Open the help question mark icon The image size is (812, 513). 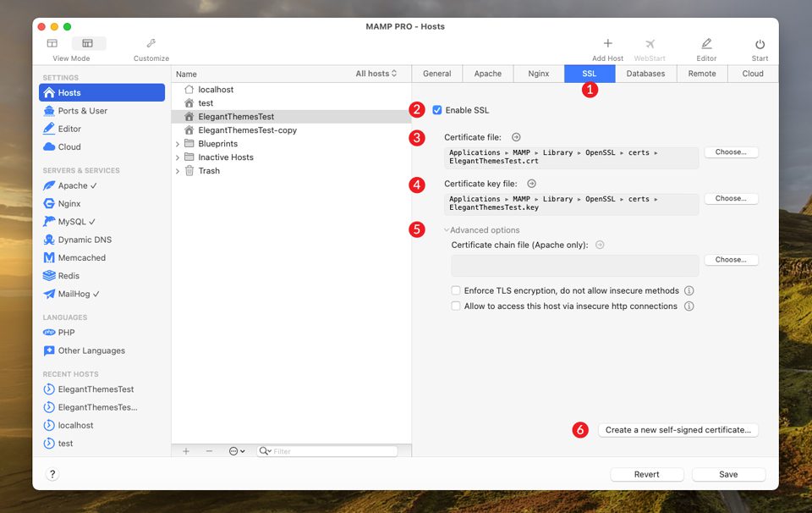pos(52,474)
